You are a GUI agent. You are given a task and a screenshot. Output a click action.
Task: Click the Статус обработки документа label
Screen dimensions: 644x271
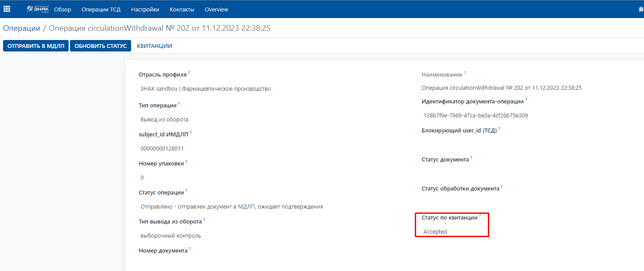pyautogui.click(x=460, y=189)
